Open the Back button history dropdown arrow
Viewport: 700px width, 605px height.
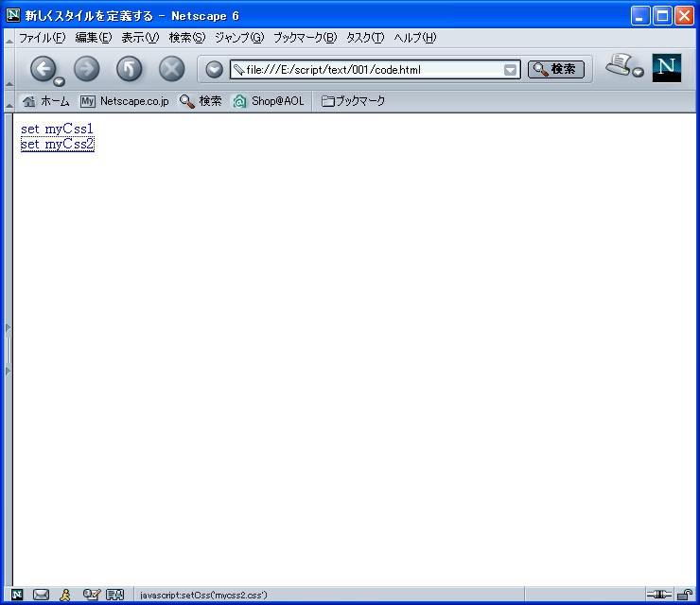(59, 81)
